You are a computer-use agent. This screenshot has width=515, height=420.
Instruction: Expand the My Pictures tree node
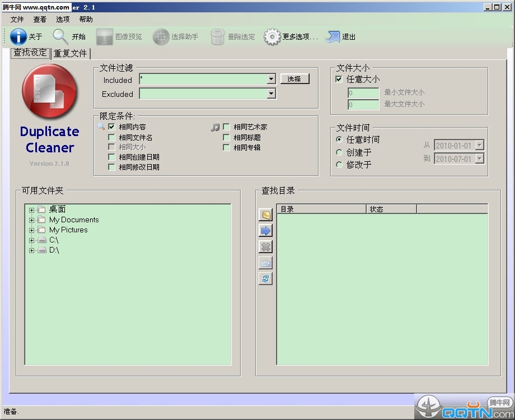click(x=31, y=230)
